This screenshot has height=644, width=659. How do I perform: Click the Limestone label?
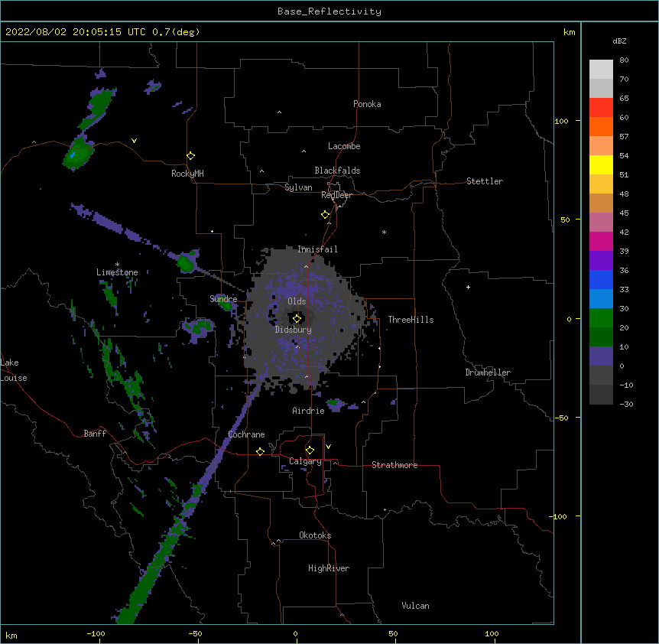click(117, 272)
